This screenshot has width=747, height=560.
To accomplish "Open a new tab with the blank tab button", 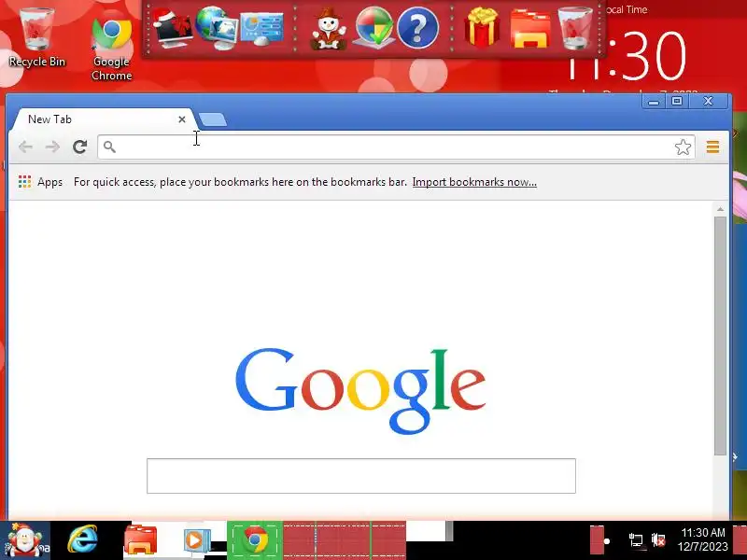I will [213, 119].
